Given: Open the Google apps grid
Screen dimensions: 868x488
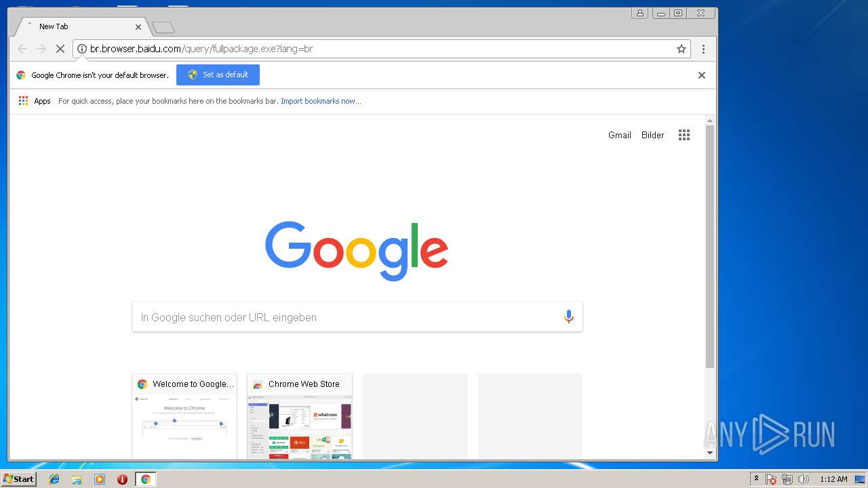Looking at the screenshot, I should tap(684, 135).
